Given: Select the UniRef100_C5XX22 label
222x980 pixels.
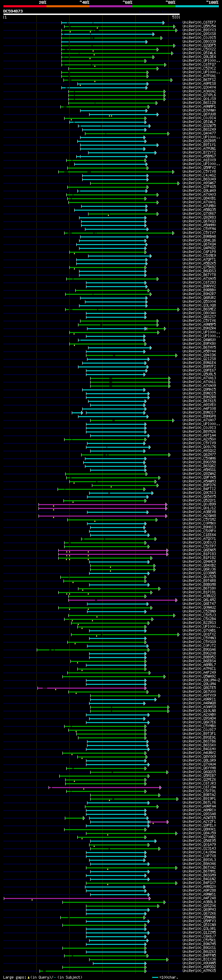Looking at the screenshot, I should tap(199, 49).
